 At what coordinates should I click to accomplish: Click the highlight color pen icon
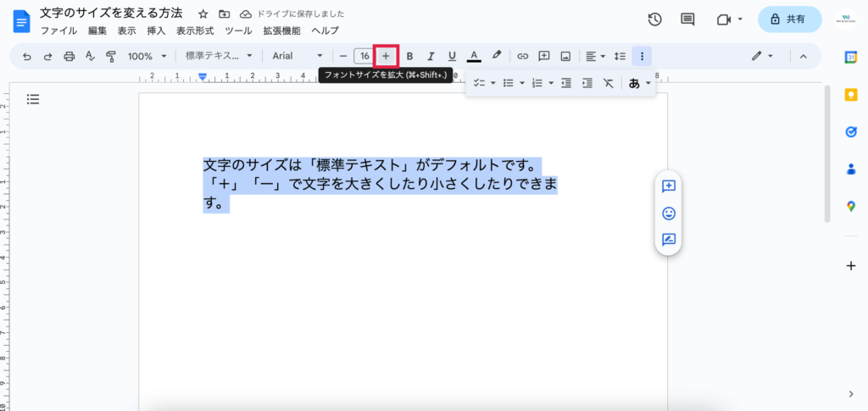coord(497,56)
